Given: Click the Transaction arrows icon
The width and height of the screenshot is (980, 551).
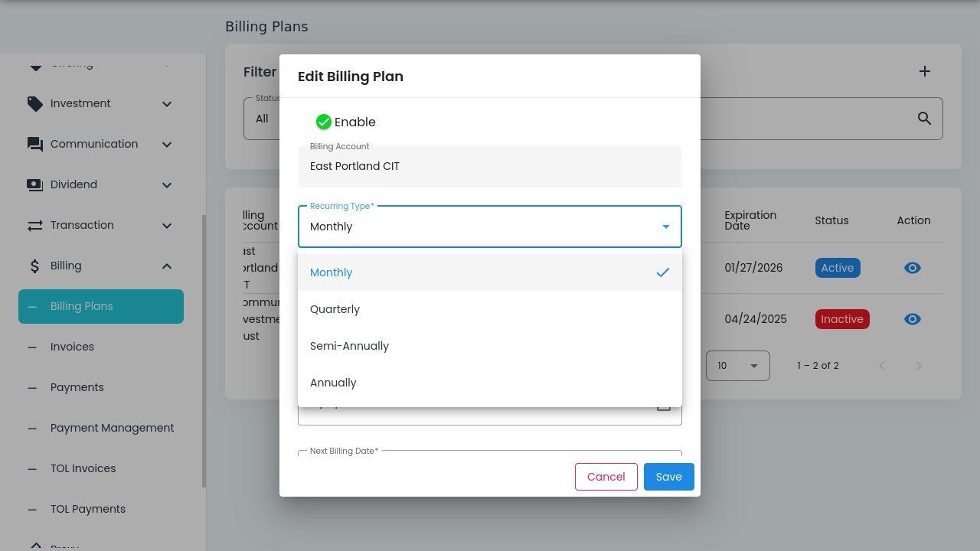Looking at the screenshot, I should click(x=35, y=226).
